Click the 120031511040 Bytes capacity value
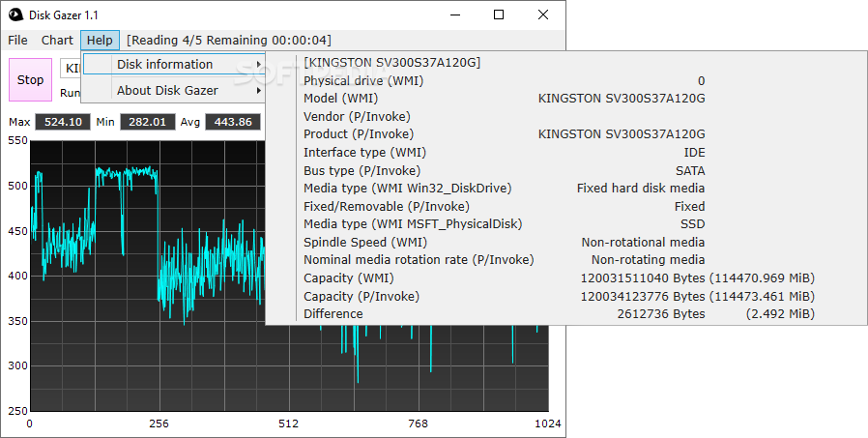This screenshot has height=438, width=868. 643,277
